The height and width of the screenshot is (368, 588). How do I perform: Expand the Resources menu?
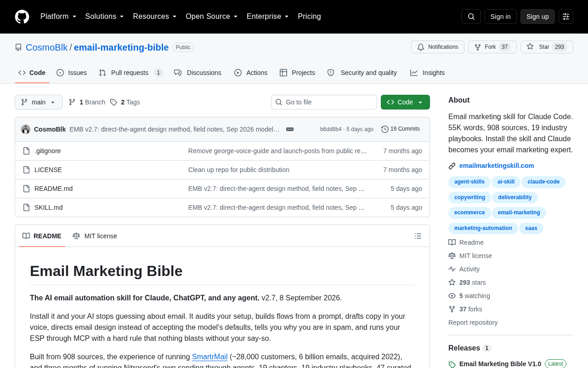point(155,17)
